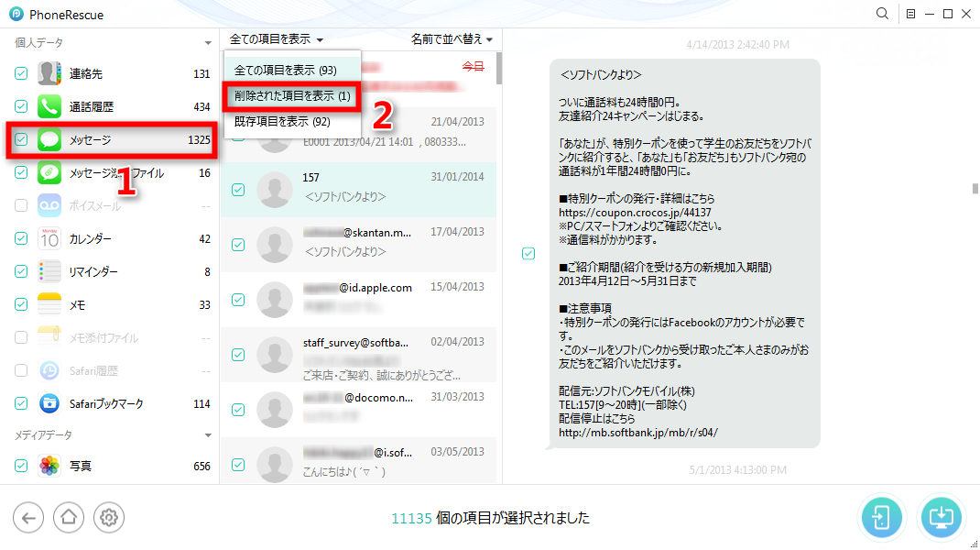Screen dimensions: 980x550
Task: Toggle the メッセージ checkbox
Action: click(21, 139)
